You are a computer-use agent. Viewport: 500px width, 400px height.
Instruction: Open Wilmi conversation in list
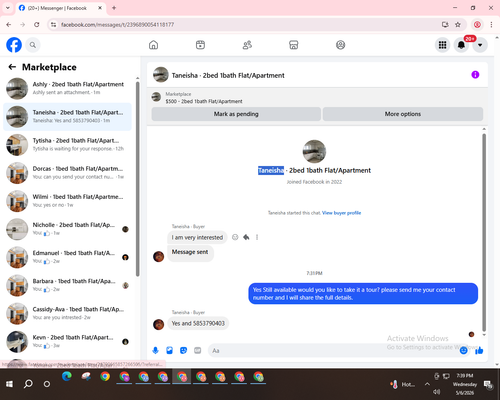pyautogui.click(x=67, y=201)
